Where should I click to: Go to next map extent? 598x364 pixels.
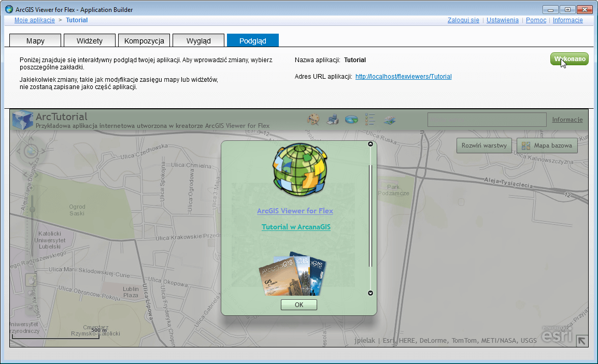37,174
